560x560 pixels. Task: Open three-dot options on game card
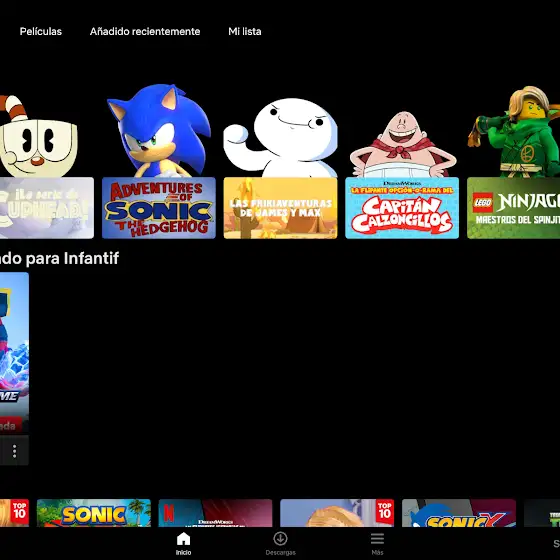click(x=14, y=451)
